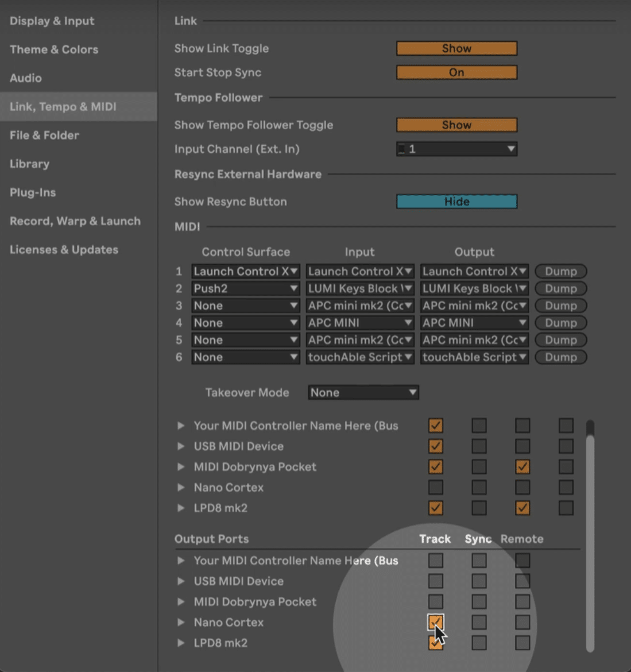Viewport: 631px width, 672px height.
Task: Open the Record, Warp & Launch tab
Action: tap(75, 221)
